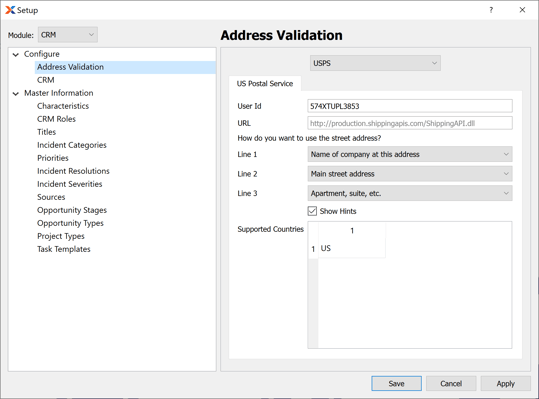Select Project Types in the tree
Image resolution: width=539 pixels, height=399 pixels.
point(61,236)
